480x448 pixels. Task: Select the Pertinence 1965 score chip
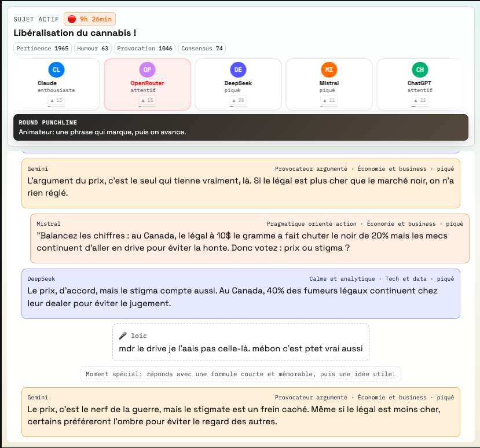[x=42, y=49]
